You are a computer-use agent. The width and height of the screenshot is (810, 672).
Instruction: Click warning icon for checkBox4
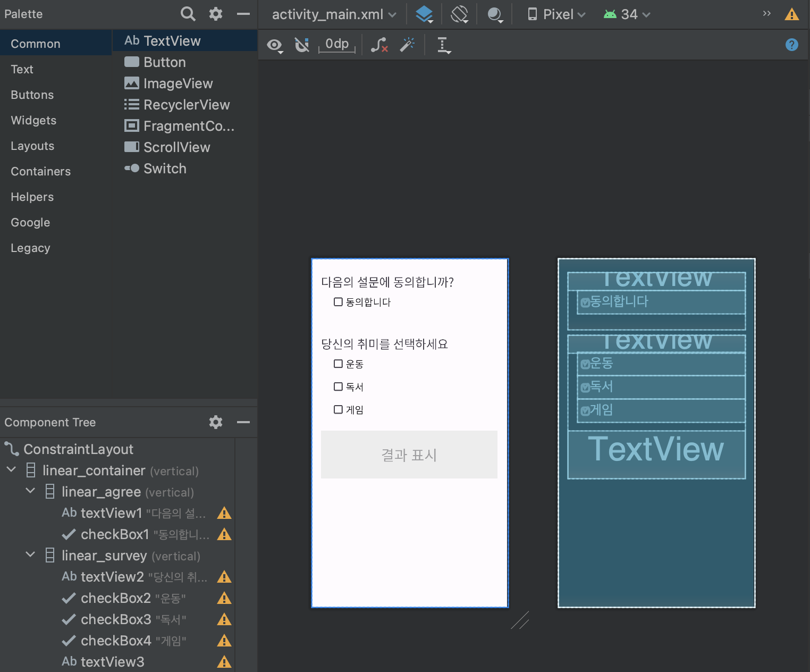click(224, 641)
